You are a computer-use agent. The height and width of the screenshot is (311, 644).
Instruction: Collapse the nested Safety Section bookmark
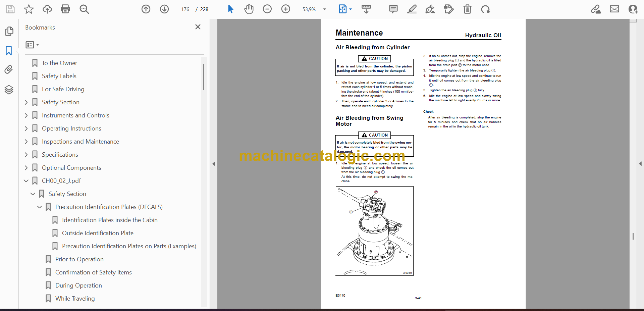click(33, 194)
